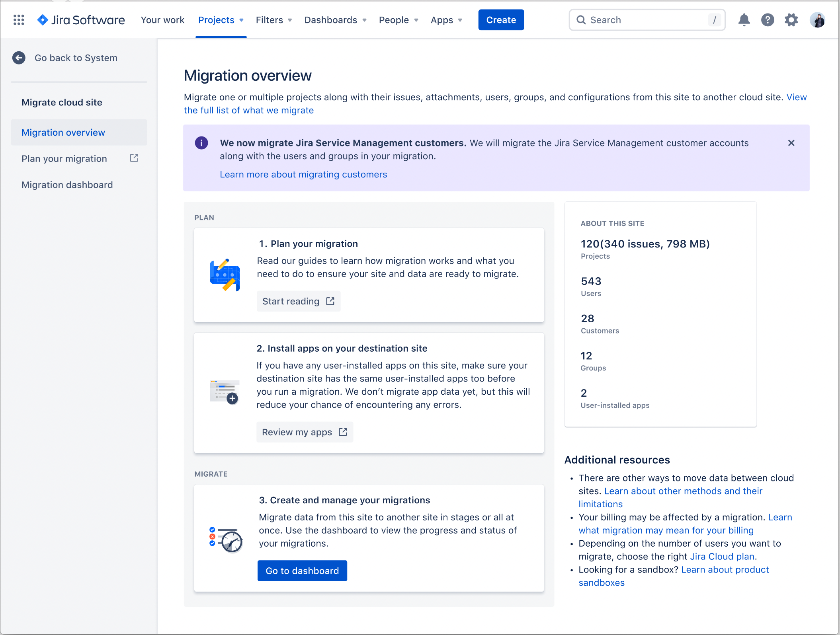Click the back arrow beside Go back to System
The height and width of the screenshot is (635, 840).
click(19, 58)
